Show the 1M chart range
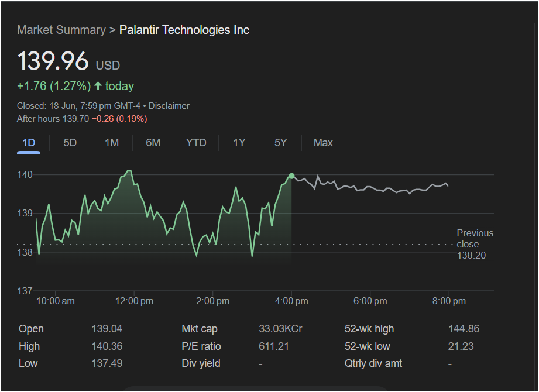The height and width of the screenshot is (392, 539). pos(112,143)
